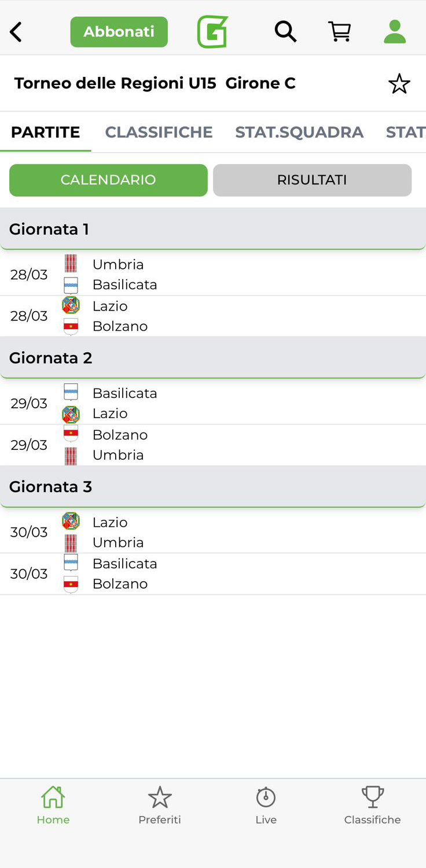Tap the back arrow icon

[16, 32]
